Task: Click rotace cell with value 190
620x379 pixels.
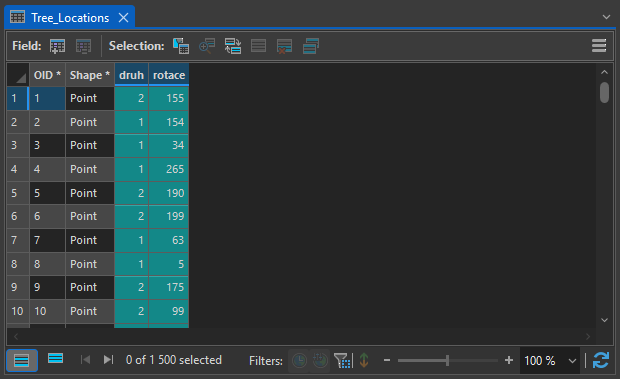Action: pos(169,193)
